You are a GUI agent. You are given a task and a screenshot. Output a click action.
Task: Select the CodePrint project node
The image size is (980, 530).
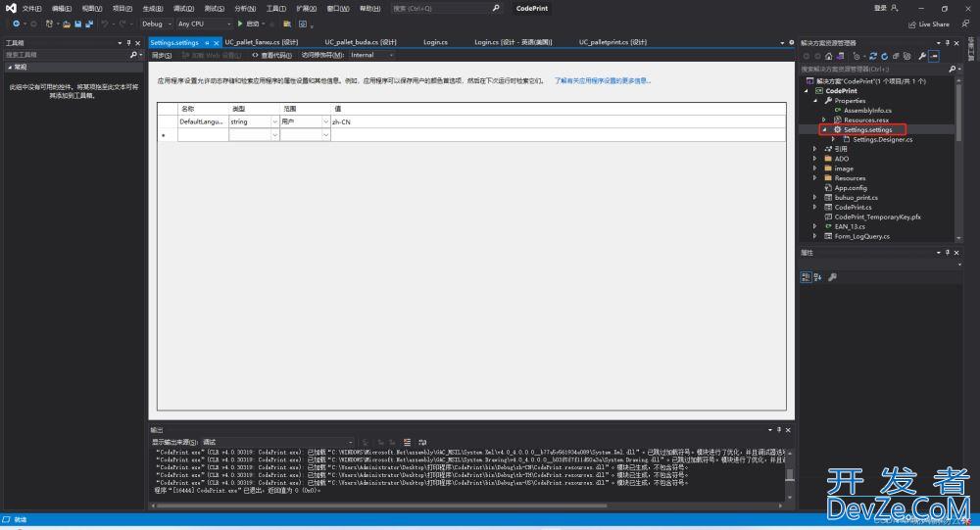tap(841, 91)
